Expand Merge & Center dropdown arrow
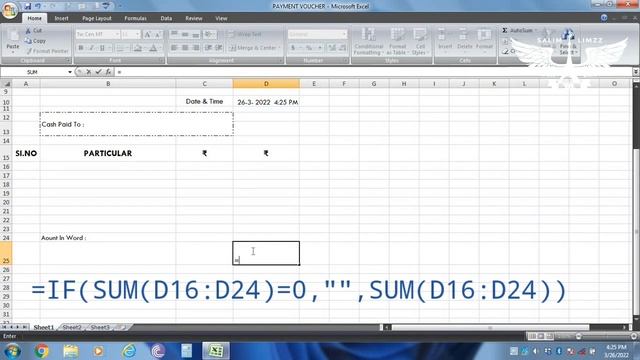 280,48
